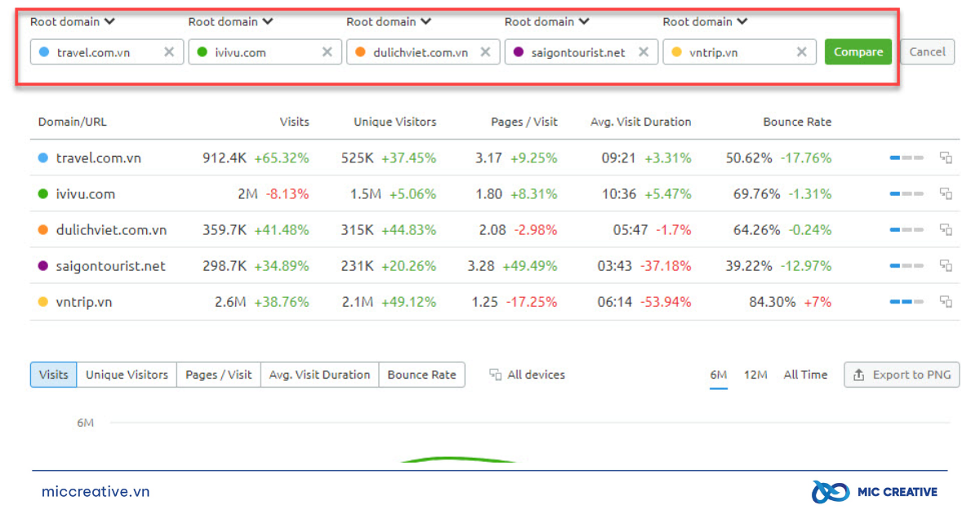Switch time range to 12M

pos(755,375)
